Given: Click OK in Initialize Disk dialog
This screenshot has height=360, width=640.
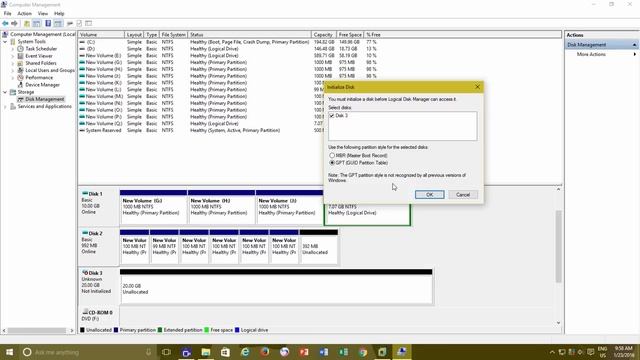Looking at the screenshot, I should 429,195.
